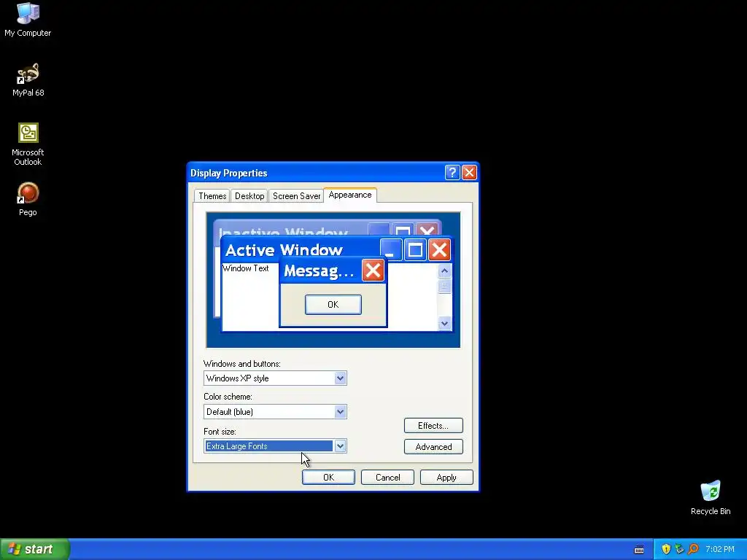Select the Recycle Bin icon

coord(711,498)
